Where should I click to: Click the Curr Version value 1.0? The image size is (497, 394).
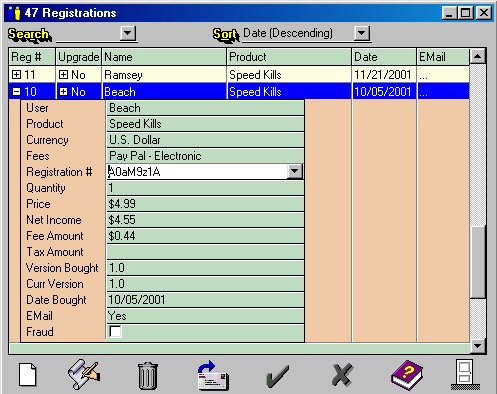(x=205, y=284)
